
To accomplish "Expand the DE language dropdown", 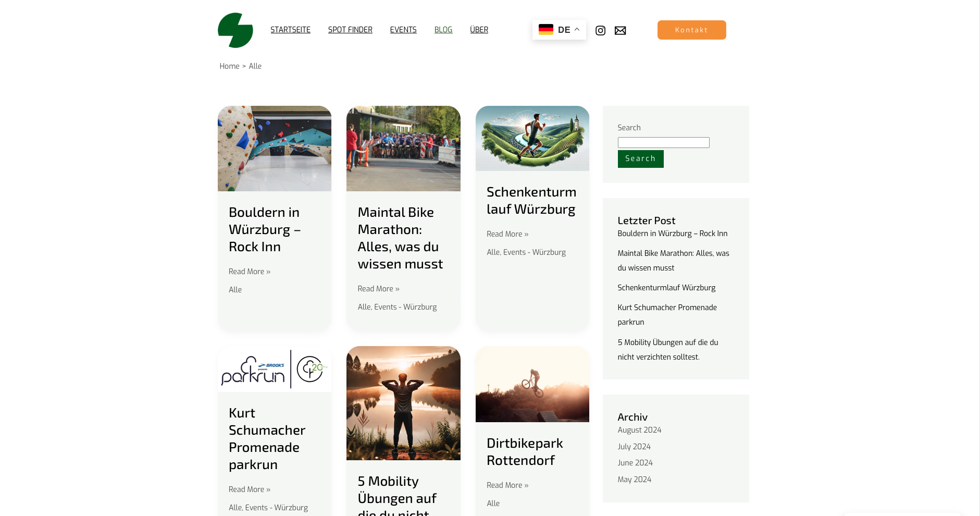I will click(x=577, y=30).
